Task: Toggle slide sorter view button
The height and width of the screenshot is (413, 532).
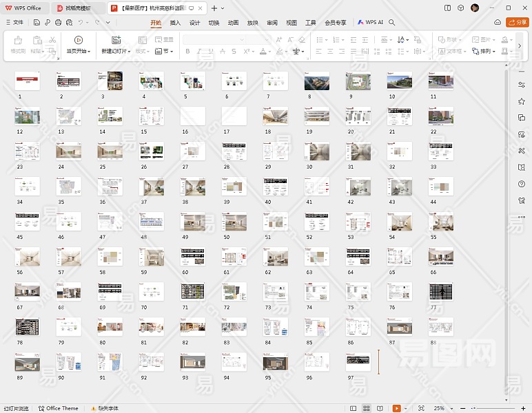Action: 367,408
